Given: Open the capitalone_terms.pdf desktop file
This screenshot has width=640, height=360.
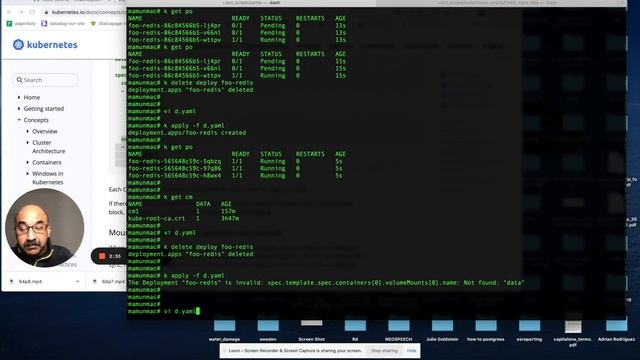Looking at the screenshot, I should tap(573, 333).
